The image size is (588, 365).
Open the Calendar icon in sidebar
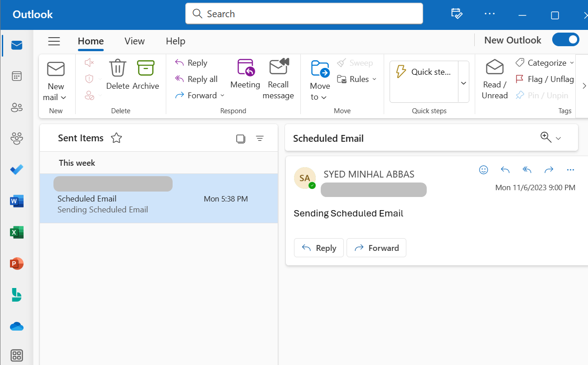coord(17,76)
